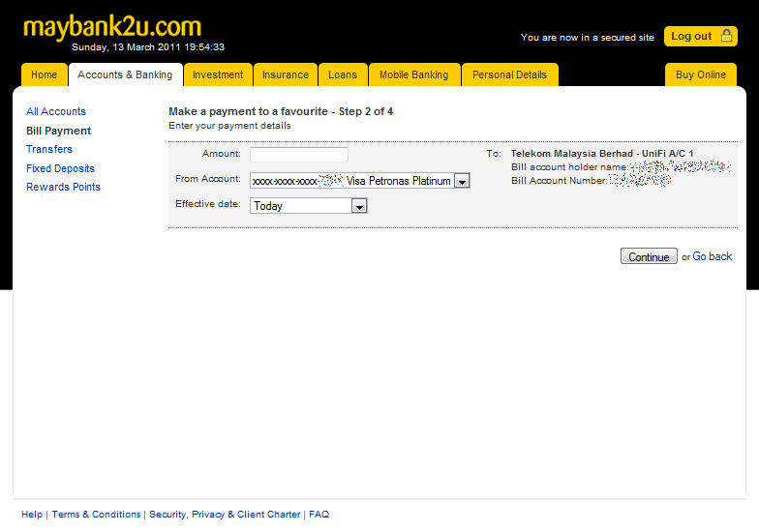The image size is (759, 532).
Task: Open the FAQ footer link
Action: pyautogui.click(x=319, y=515)
